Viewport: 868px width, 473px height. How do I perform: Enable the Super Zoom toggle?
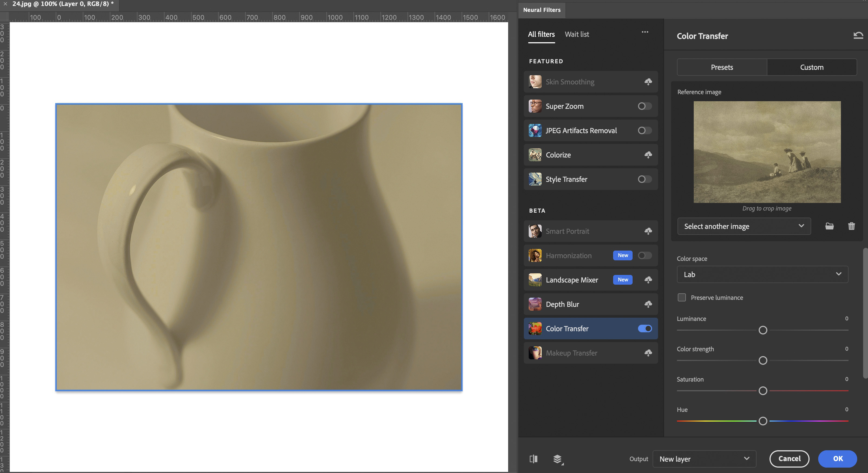645,106
